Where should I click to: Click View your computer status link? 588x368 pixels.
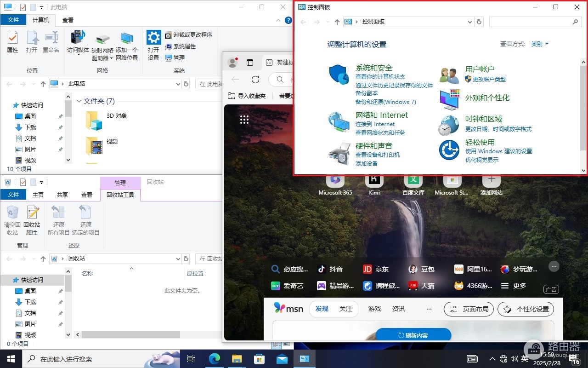(380, 77)
